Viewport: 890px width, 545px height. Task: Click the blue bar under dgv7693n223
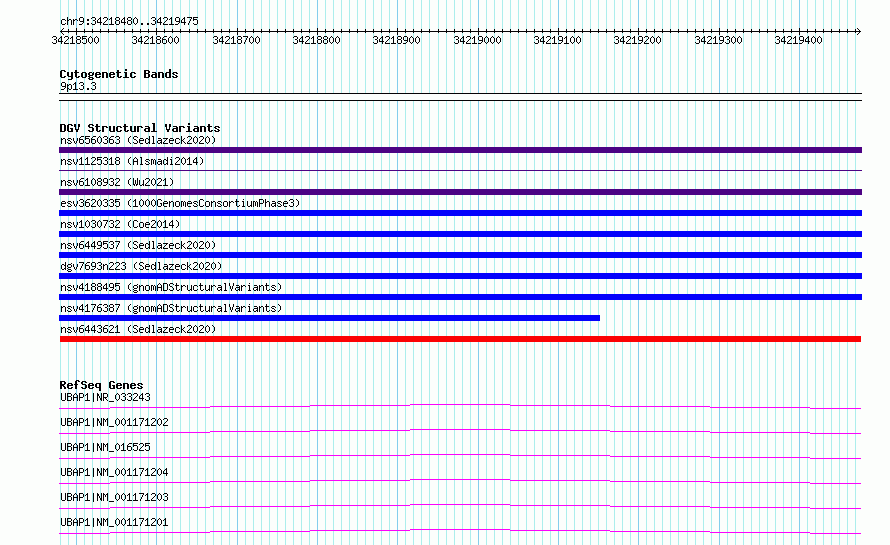tap(460, 276)
